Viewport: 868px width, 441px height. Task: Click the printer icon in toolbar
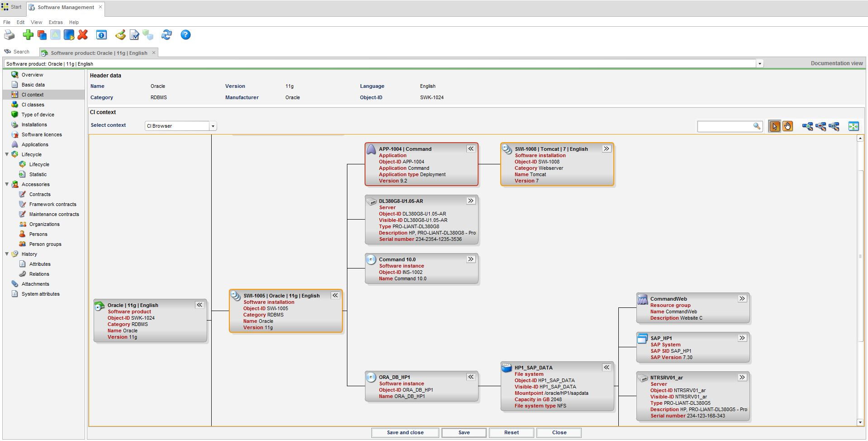pyautogui.click(x=9, y=35)
